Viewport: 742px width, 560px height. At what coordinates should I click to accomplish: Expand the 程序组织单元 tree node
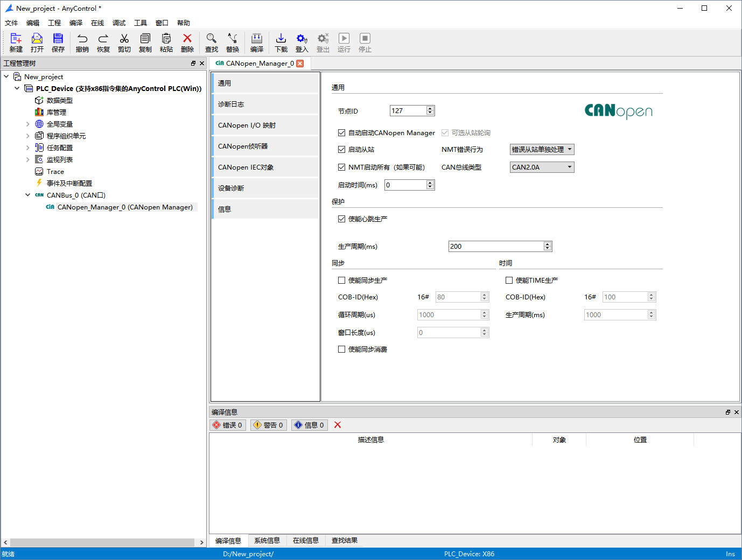28,136
